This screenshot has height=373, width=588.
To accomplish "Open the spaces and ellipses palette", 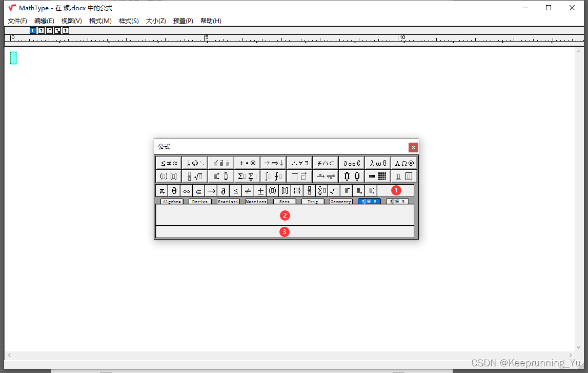I will [195, 163].
